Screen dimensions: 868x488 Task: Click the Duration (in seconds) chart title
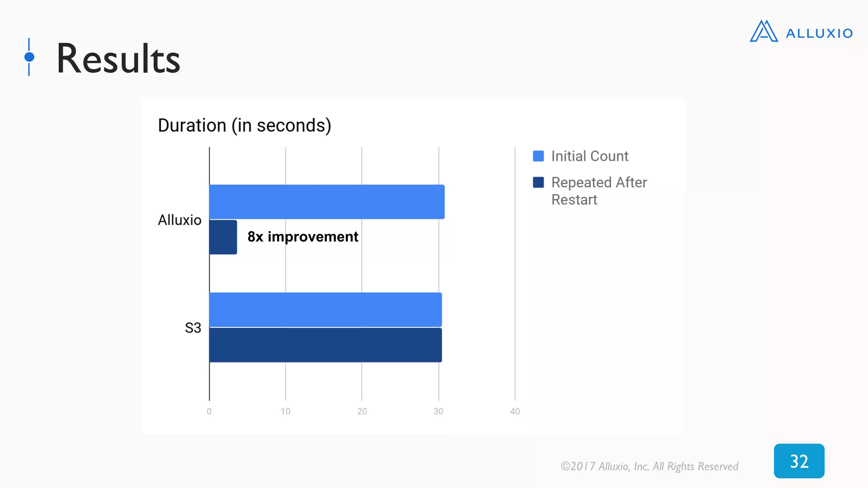[245, 126]
